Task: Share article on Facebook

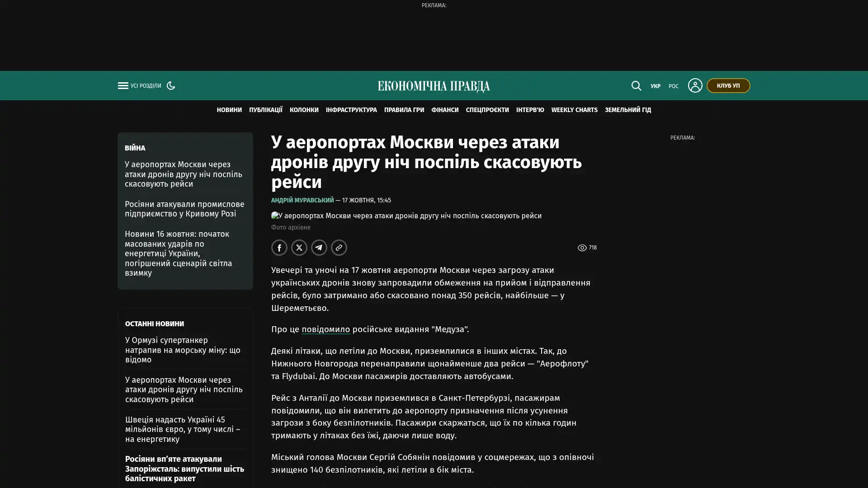Action: point(279,248)
